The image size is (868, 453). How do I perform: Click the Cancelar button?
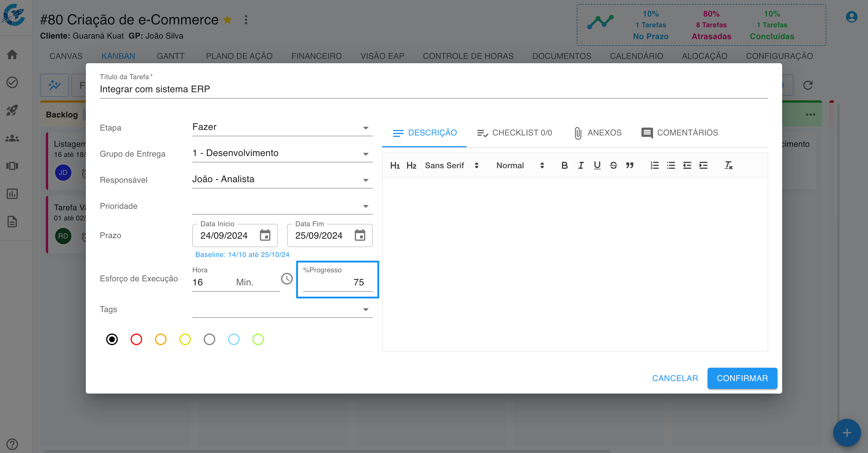click(x=675, y=378)
